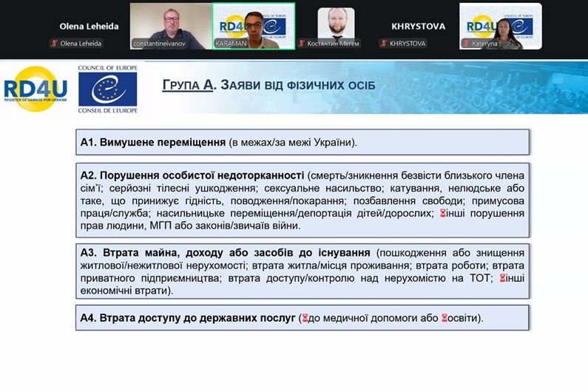Click the 'A2. Порушення особистої недоторканності' box
This screenshot has height=392, width=588.
(303, 200)
